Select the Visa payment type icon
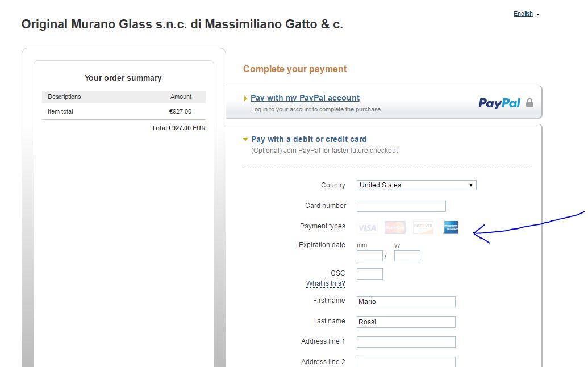 [x=366, y=227]
